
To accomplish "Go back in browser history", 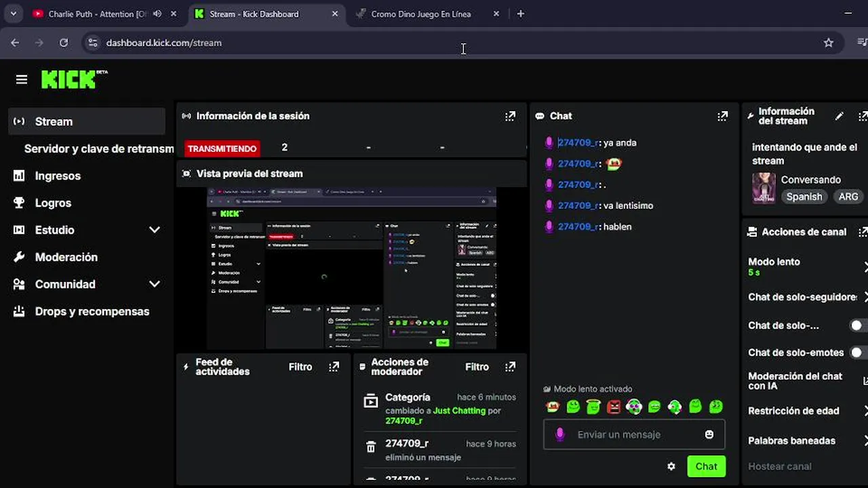I will tap(15, 43).
